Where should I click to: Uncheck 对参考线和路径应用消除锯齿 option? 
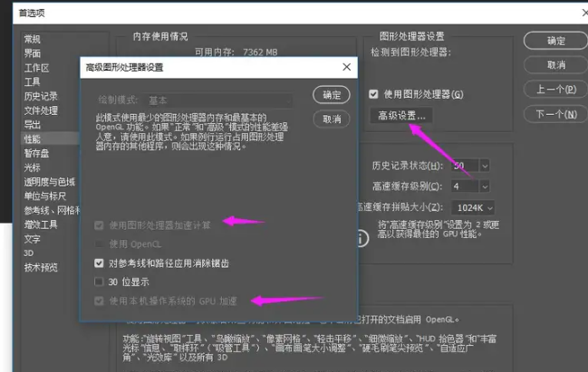tap(100, 263)
